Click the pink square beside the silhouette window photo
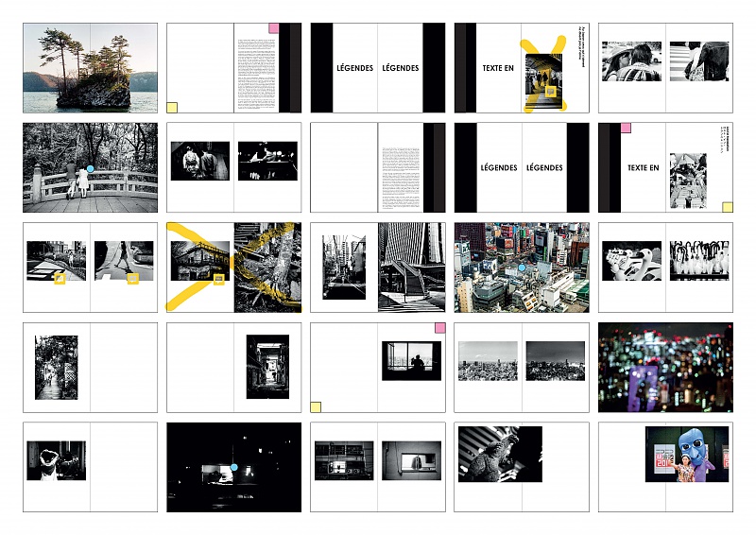Image resolution: width=756 pixels, height=535 pixels. (439, 328)
